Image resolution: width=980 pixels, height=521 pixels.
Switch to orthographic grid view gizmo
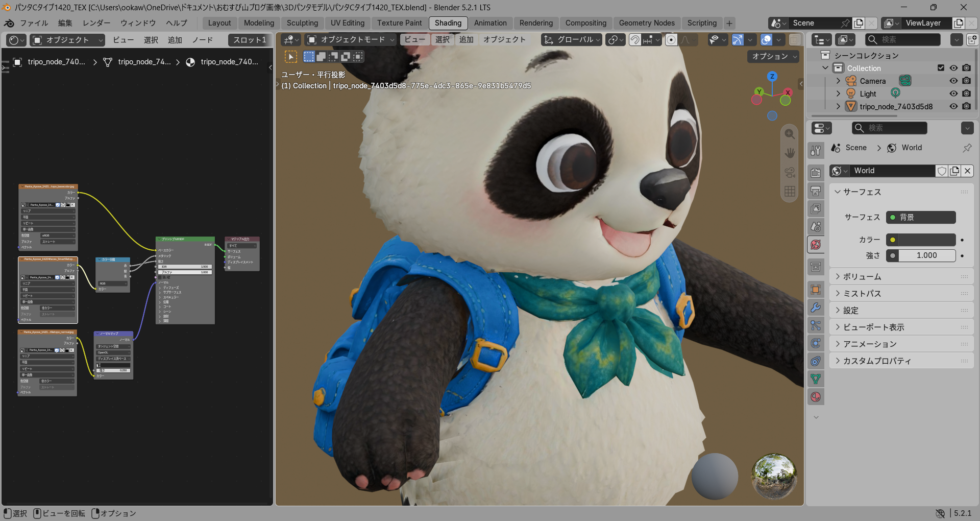(x=790, y=192)
